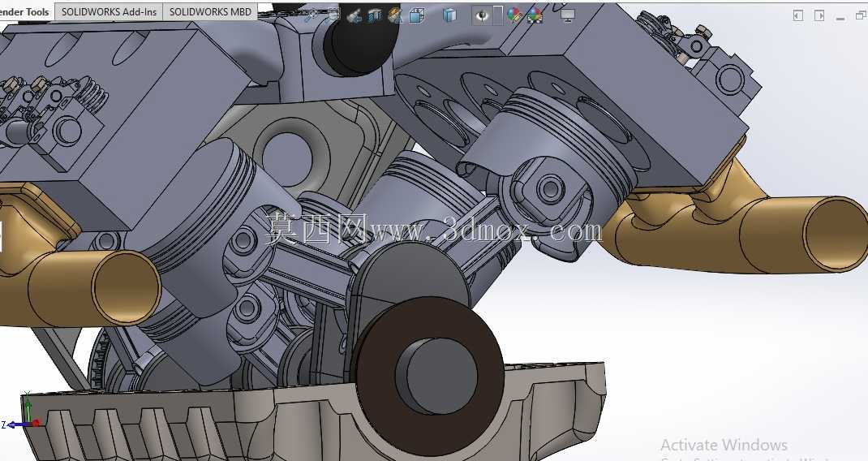
Task: Select the Previous View icon
Action: tap(354, 15)
